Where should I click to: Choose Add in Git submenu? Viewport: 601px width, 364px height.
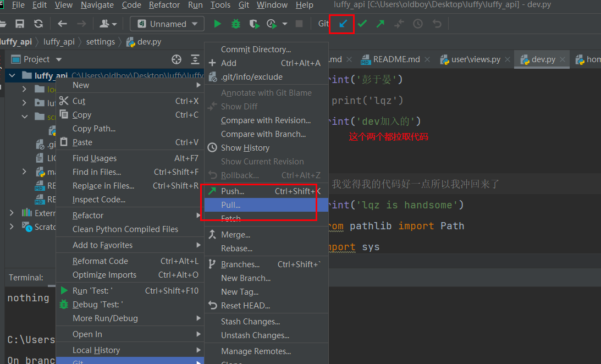tap(266, 63)
